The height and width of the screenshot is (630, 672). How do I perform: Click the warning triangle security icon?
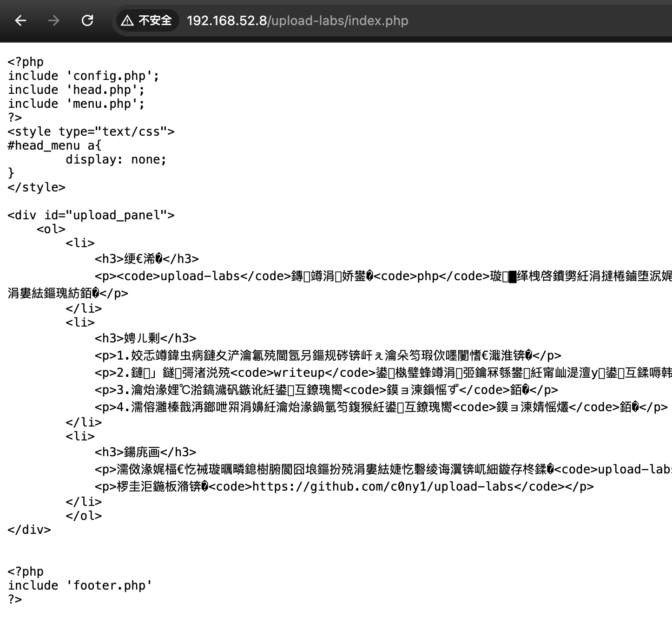[x=127, y=20]
